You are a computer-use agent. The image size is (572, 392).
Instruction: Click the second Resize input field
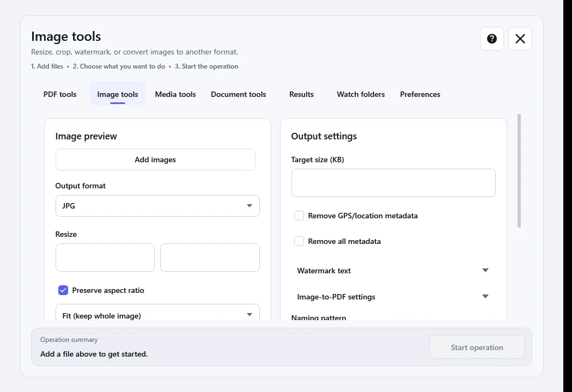[210, 258]
